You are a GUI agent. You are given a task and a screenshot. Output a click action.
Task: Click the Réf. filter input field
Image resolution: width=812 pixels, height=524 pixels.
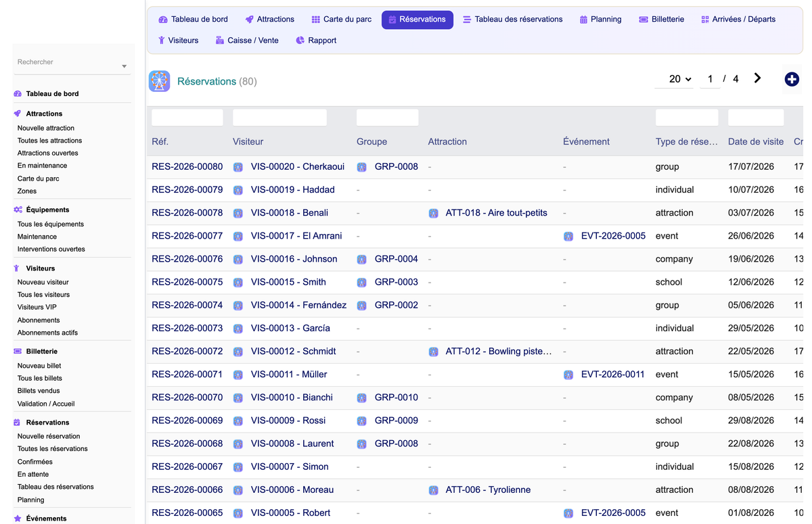tap(187, 118)
